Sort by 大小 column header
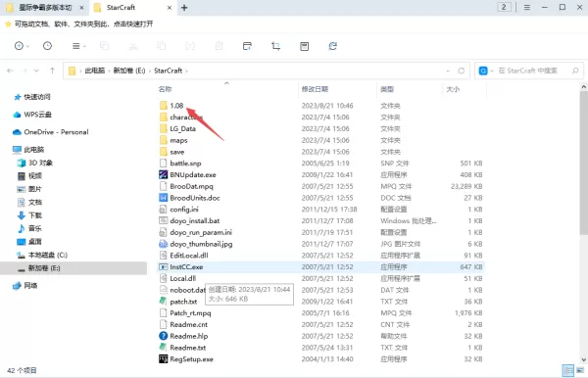The width and height of the screenshot is (588, 378). coord(453,89)
